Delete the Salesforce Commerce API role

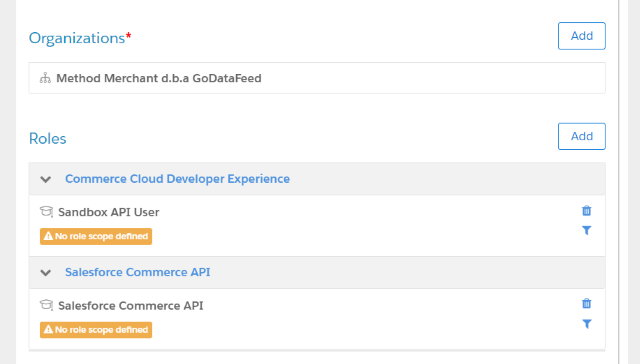[x=586, y=304]
